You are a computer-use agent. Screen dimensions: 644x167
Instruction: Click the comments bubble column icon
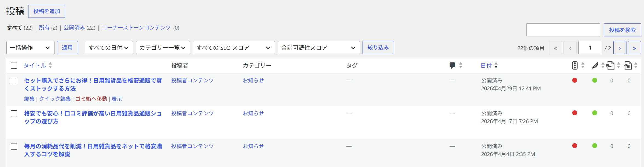452,65
